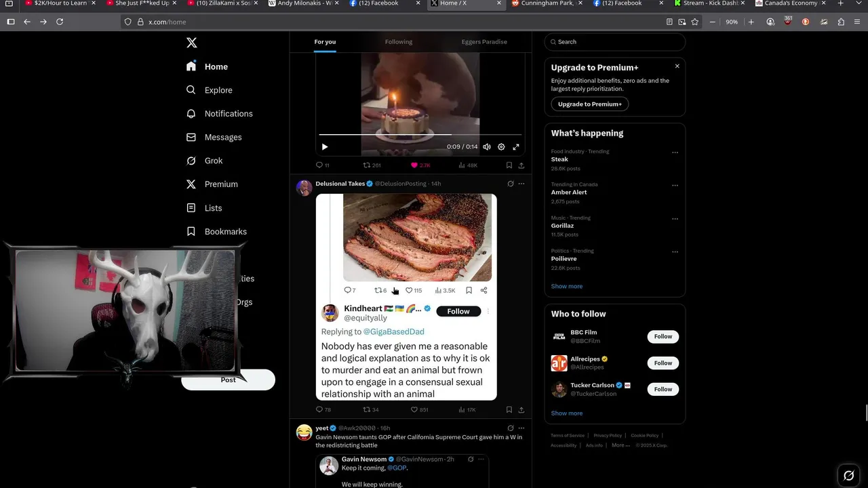Go back in browser history

point(27,22)
